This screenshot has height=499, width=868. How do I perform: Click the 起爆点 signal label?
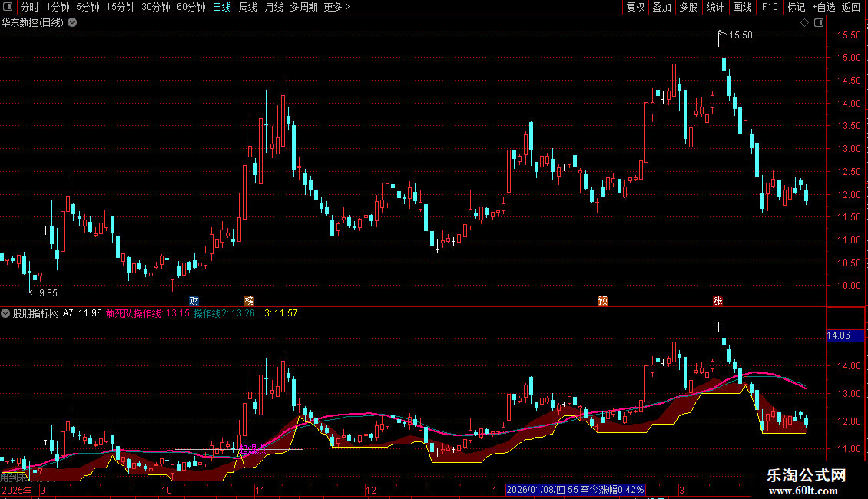click(x=252, y=449)
